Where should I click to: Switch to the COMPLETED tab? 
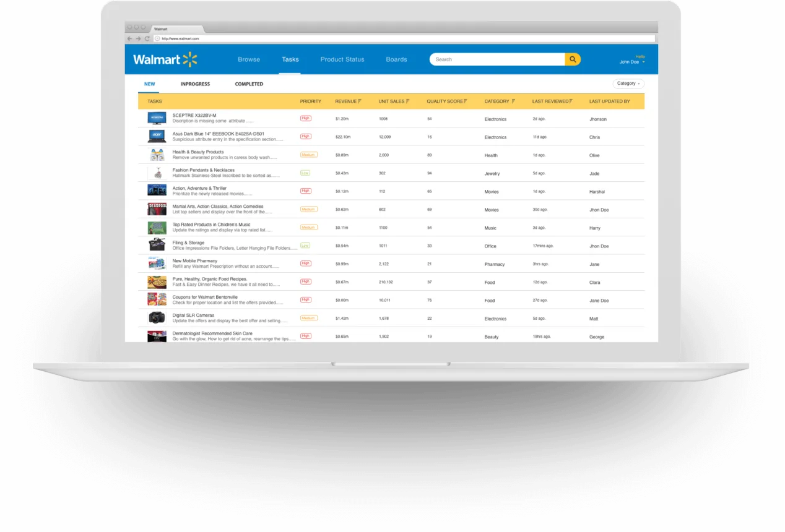pyautogui.click(x=249, y=84)
